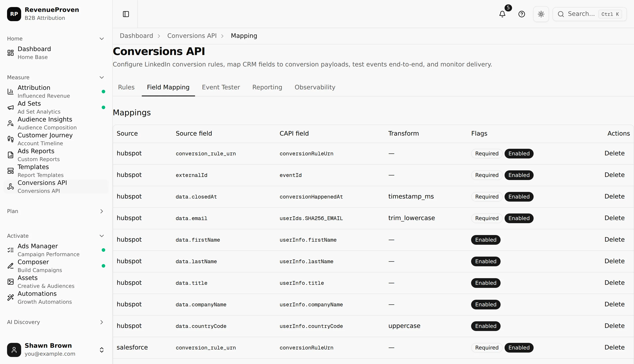The image size is (634, 364).
Task: Open the Observability tab
Action: pyautogui.click(x=315, y=87)
